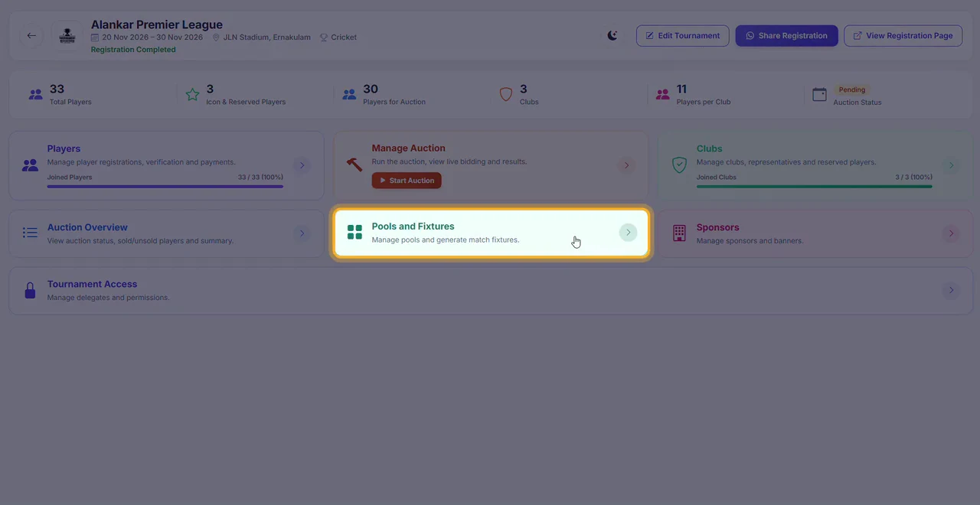
Task: Click the Players per Club icon
Action: tap(662, 95)
